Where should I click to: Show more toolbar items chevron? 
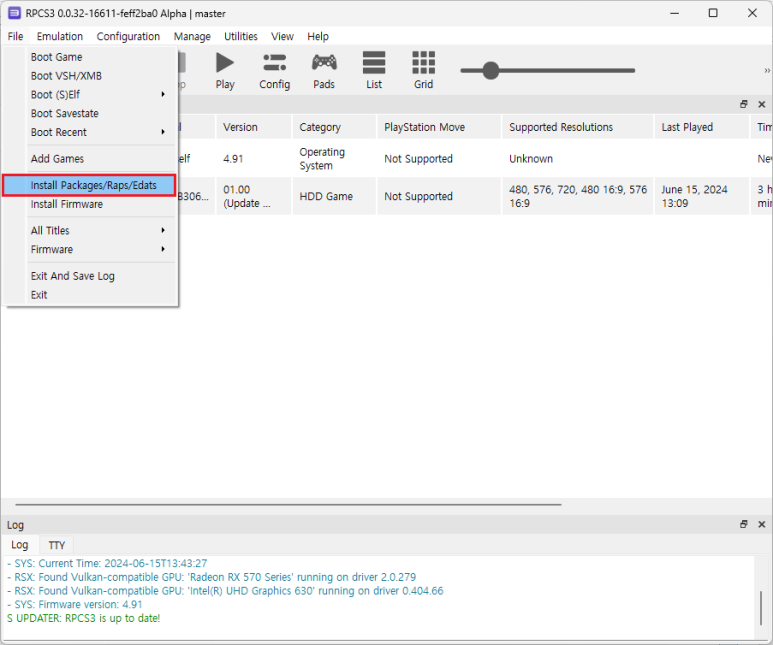click(767, 71)
